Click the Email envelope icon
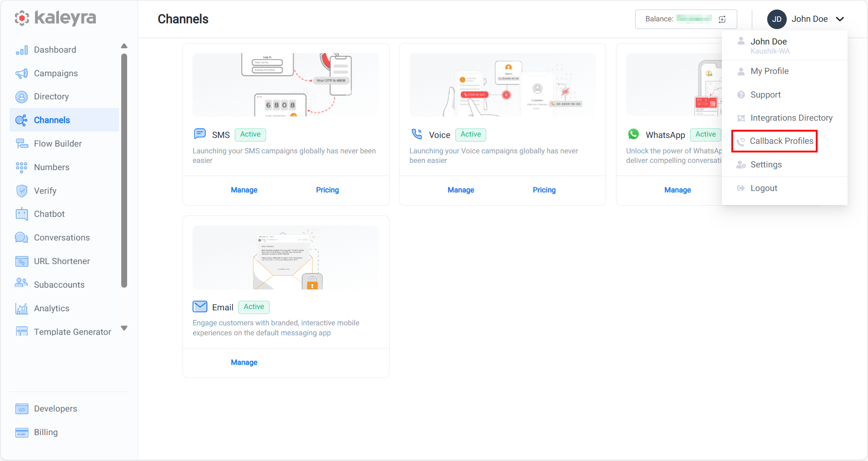 click(200, 307)
